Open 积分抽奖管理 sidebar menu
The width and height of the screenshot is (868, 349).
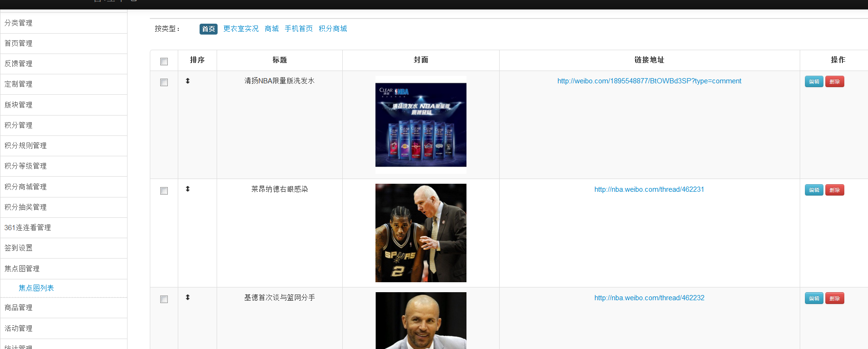tap(64, 207)
